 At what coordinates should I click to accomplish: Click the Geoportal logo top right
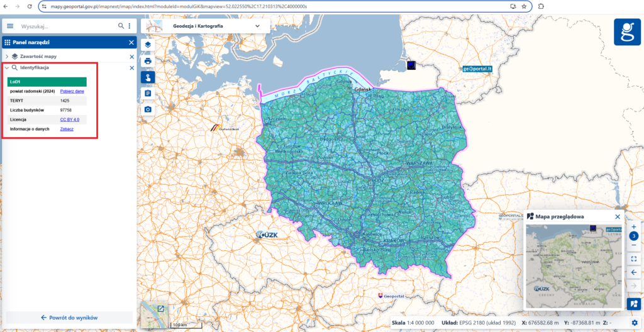pyautogui.click(x=627, y=31)
